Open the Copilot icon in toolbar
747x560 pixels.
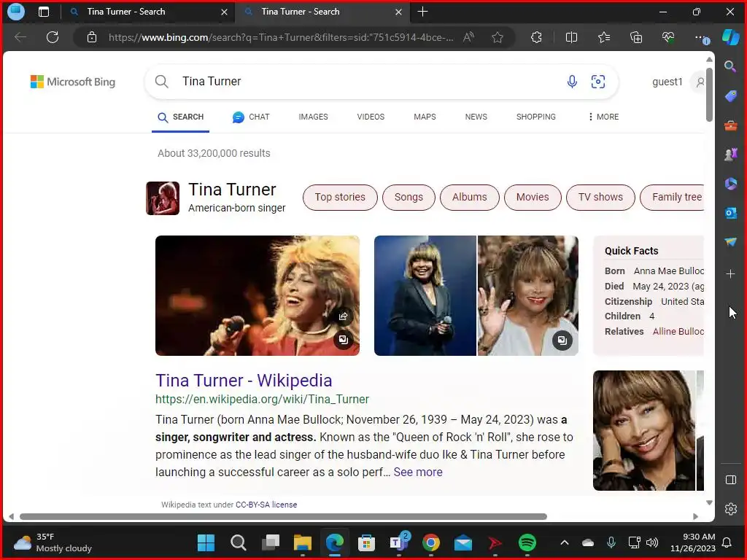(730, 37)
